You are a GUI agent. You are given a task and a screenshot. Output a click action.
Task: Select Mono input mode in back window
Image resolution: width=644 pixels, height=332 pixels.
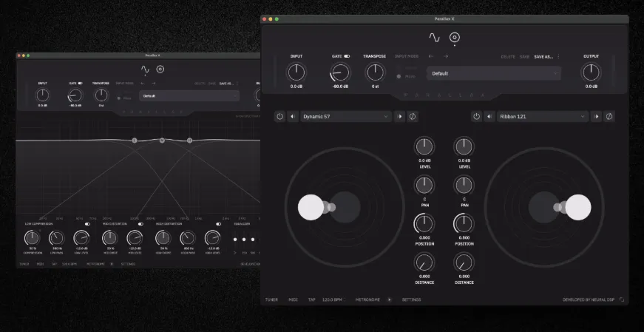[x=124, y=98]
